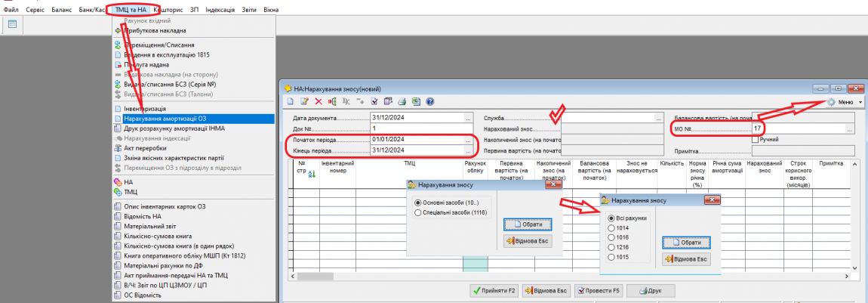Click the Excel export icon in toolbar

(415, 101)
